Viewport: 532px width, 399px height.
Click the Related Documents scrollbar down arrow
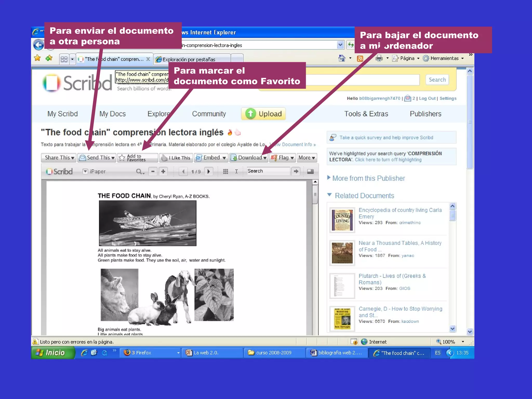click(453, 329)
